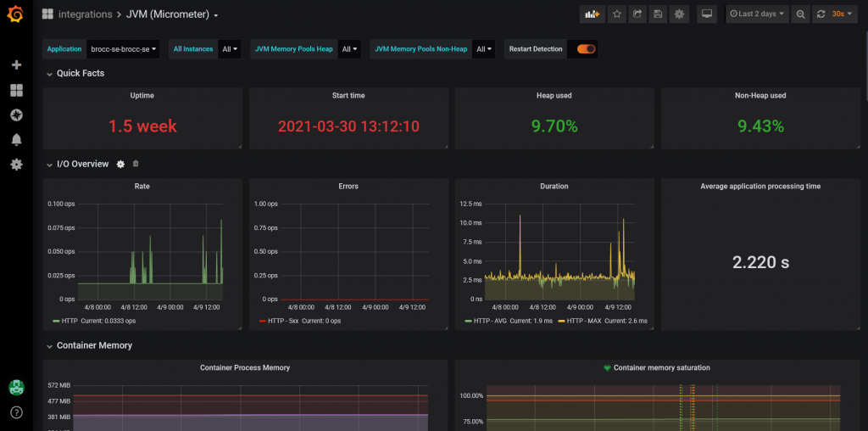The image size is (868, 431).
Task: Click the Share dashboard icon
Action: (x=637, y=14)
